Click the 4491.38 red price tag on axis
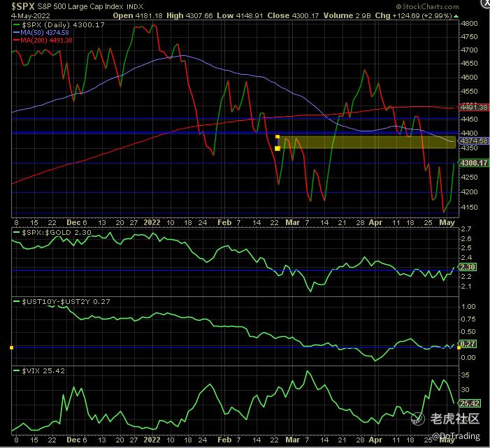The image size is (490, 448). tap(474, 107)
